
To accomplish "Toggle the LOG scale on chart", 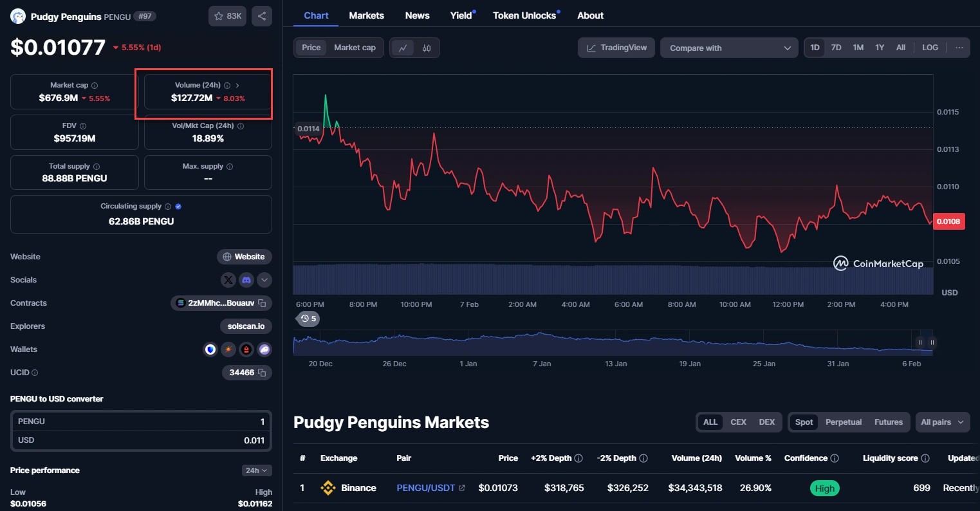I will [930, 48].
